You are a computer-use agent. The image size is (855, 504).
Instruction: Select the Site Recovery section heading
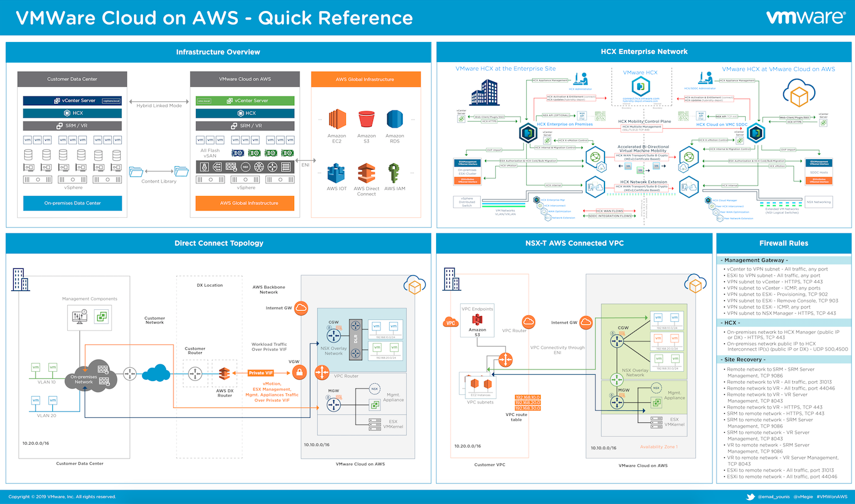[x=785, y=360]
